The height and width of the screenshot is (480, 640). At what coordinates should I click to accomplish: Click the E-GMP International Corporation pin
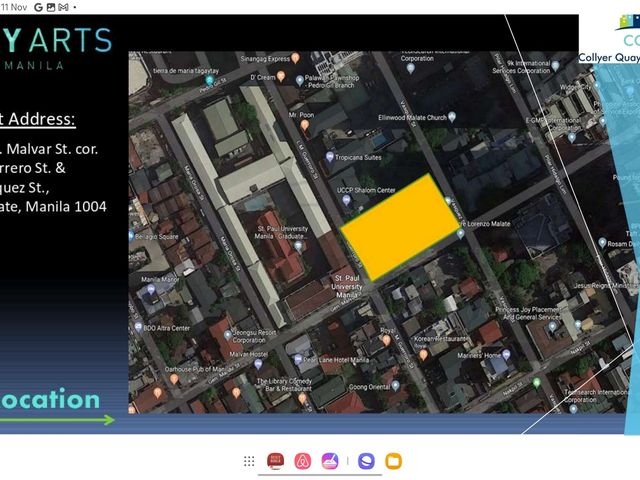click(x=572, y=138)
